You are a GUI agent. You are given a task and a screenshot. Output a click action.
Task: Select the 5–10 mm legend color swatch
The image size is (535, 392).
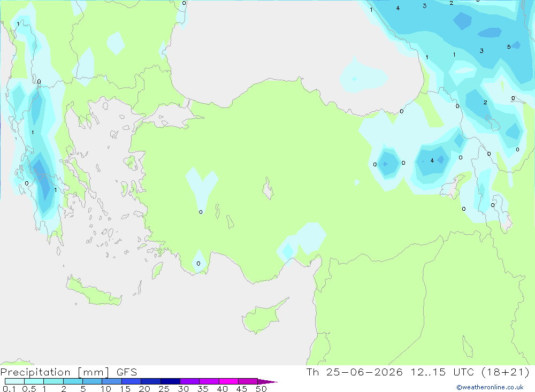coord(92,381)
